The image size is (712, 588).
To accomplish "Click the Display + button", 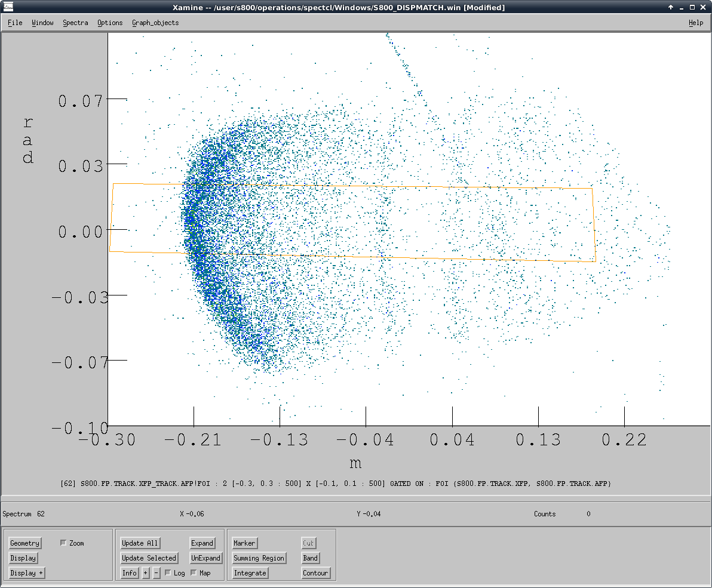I will click(x=27, y=573).
